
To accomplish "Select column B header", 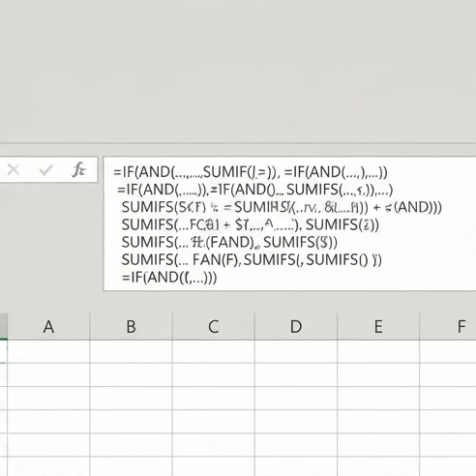I will tap(132, 326).
